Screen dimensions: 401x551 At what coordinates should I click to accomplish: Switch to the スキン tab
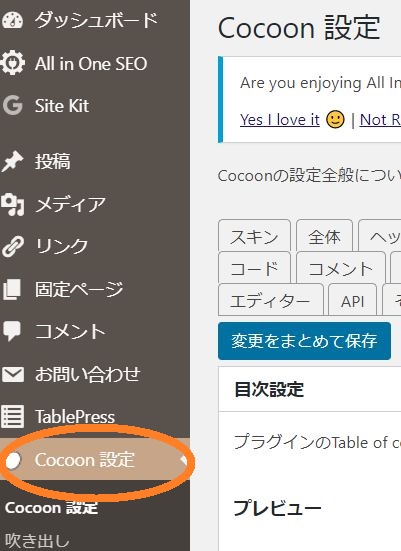coord(254,236)
